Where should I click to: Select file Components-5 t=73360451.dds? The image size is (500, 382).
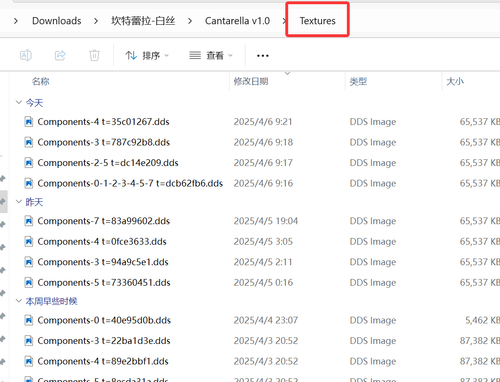click(104, 283)
